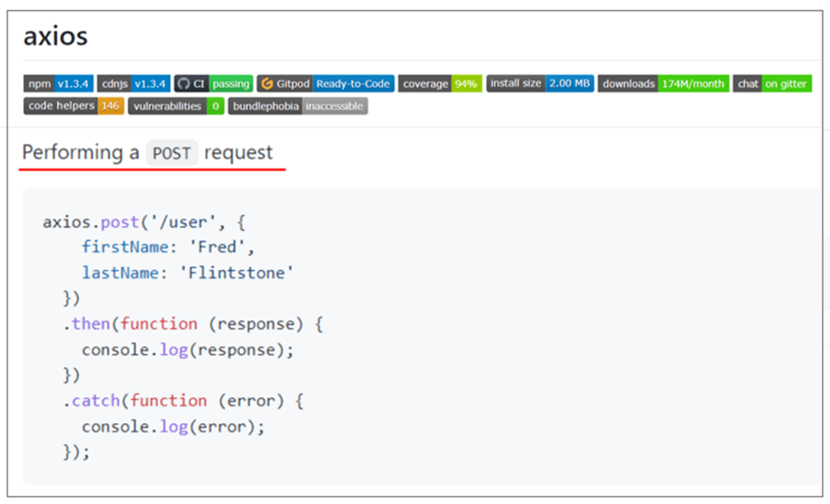
Task: Click the console.log(error) statement
Action: pos(173,427)
